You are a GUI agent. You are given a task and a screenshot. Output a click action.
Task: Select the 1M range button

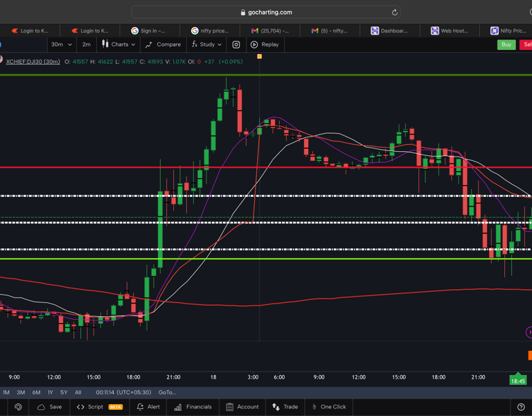tap(6, 392)
